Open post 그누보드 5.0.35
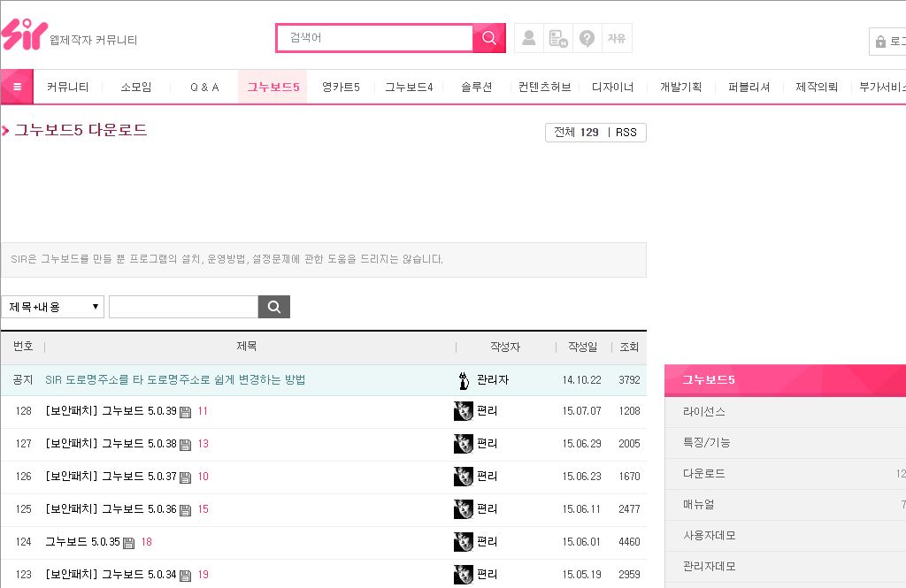This screenshot has width=906, height=588. point(82,542)
